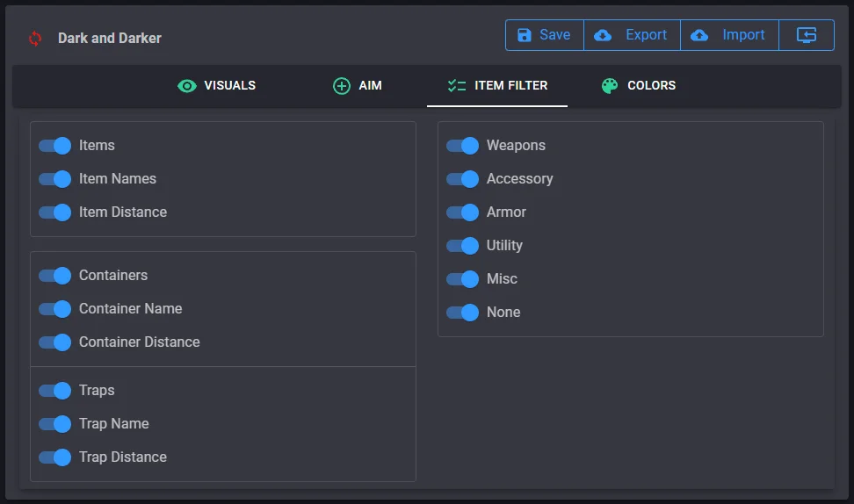This screenshot has width=854, height=504.
Task: Click the red refresh icon beside the title
Action: tap(35, 38)
